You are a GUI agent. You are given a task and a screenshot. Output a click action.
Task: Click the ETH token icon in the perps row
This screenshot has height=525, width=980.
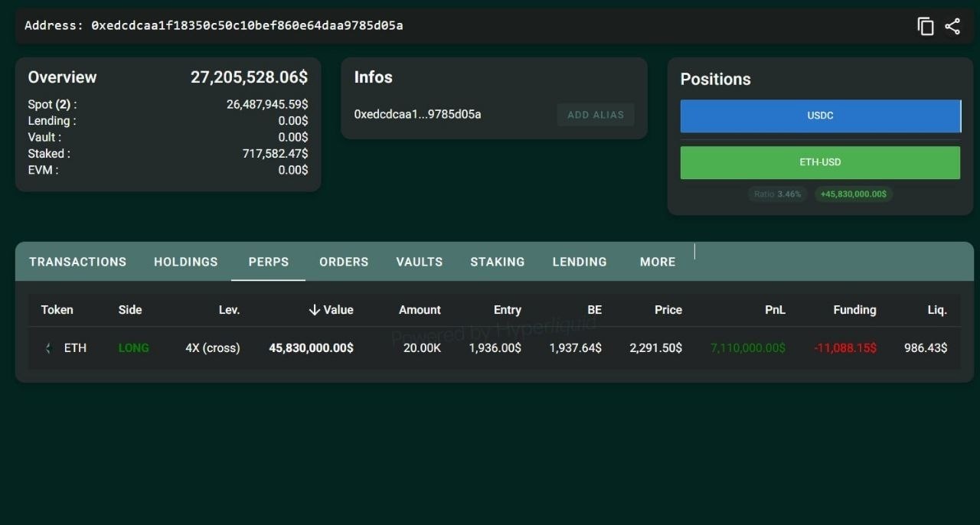[48, 348]
